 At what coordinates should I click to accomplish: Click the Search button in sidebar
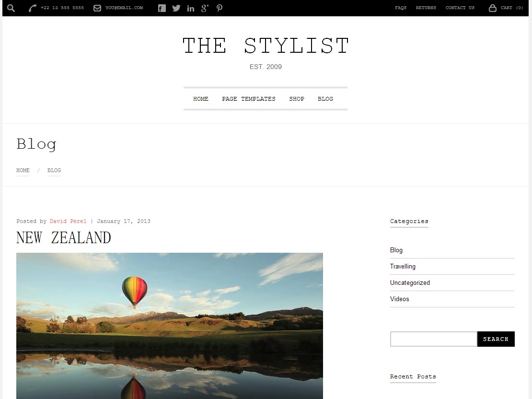pyautogui.click(x=496, y=339)
